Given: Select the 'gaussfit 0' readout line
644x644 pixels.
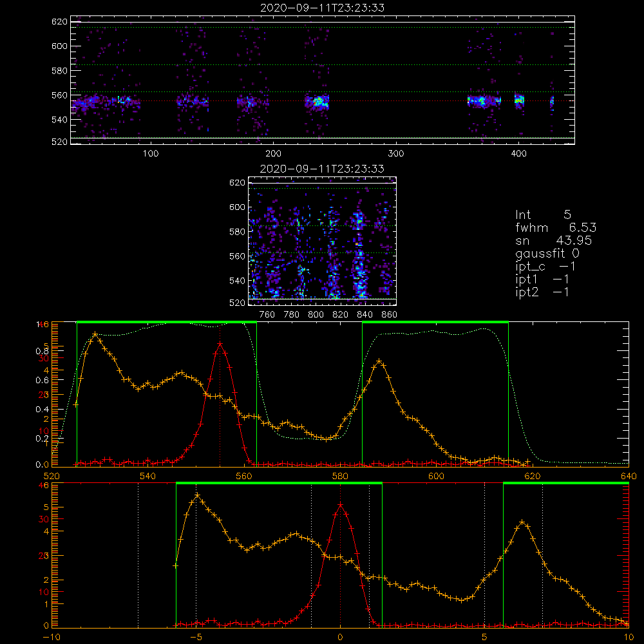Looking at the screenshot, I should (x=547, y=253).
